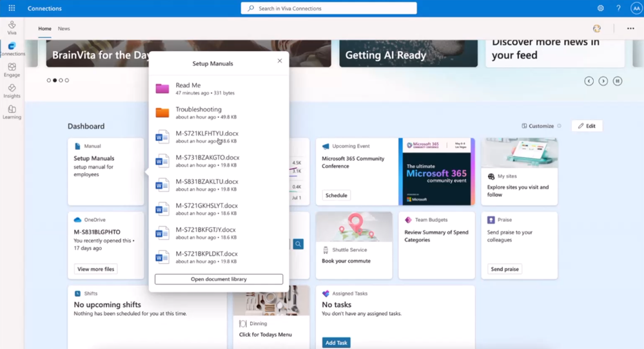Viewport: 644px width, 349px height.
Task: Open the AA account avatar
Action: (636, 8)
